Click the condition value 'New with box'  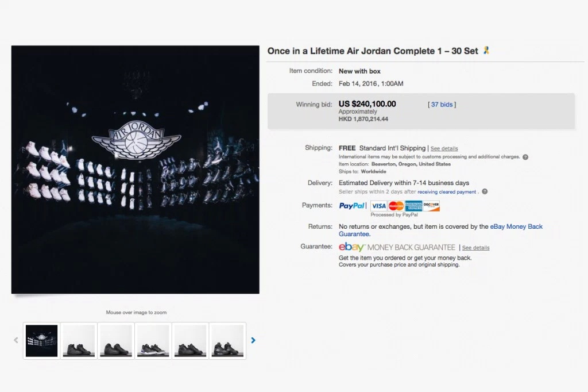point(359,71)
